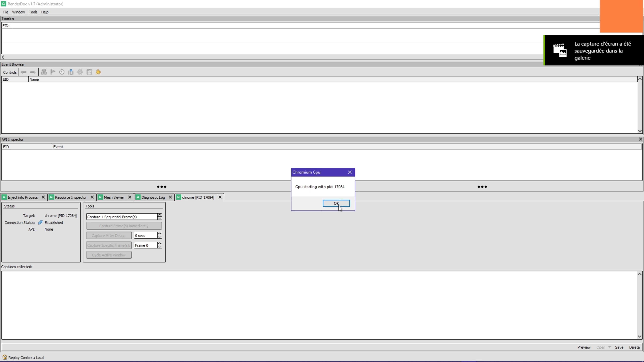Image resolution: width=644 pixels, height=362 pixels.
Task: Click the API Inspector Event column header
Action: tap(347, 147)
